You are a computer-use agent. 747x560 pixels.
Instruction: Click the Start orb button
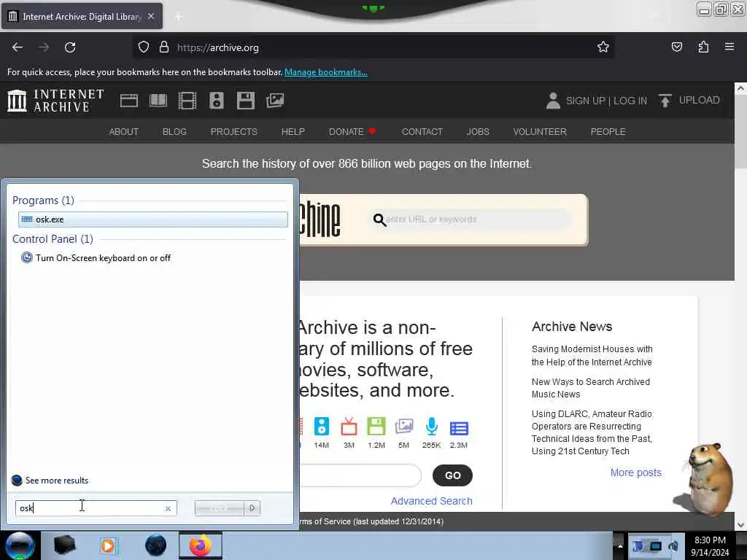click(20, 545)
